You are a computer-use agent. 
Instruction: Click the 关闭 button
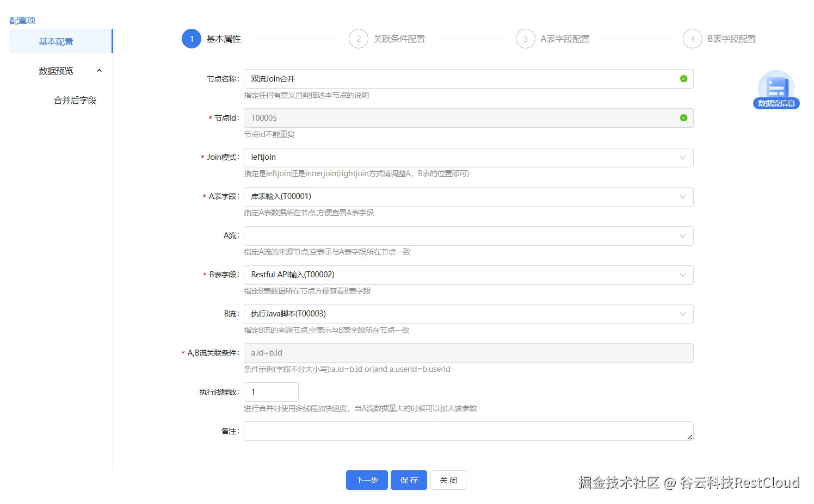pyautogui.click(x=448, y=480)
